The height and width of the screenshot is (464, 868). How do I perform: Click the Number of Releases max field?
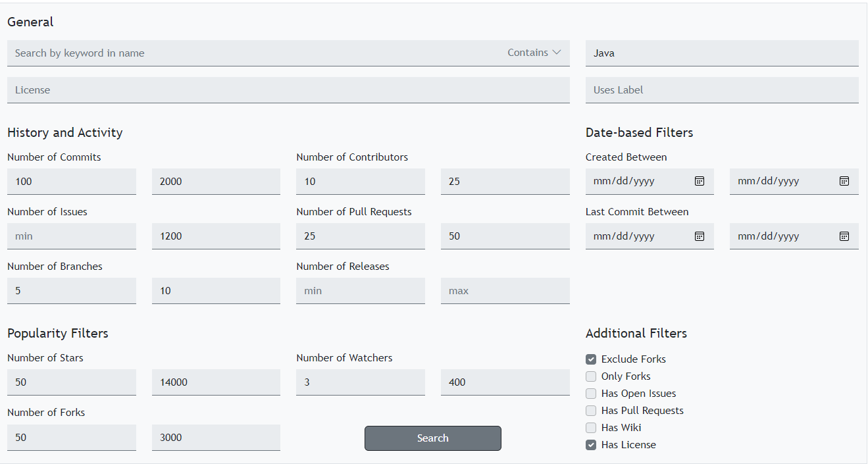pos(505,291)
